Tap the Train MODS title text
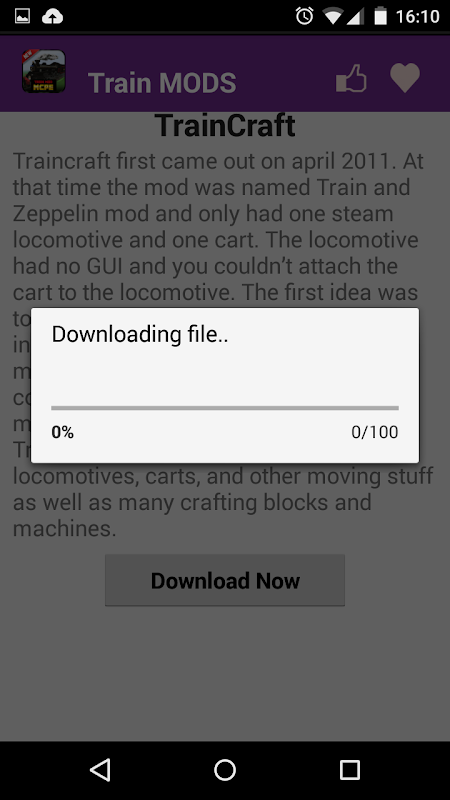 (162, 83)
